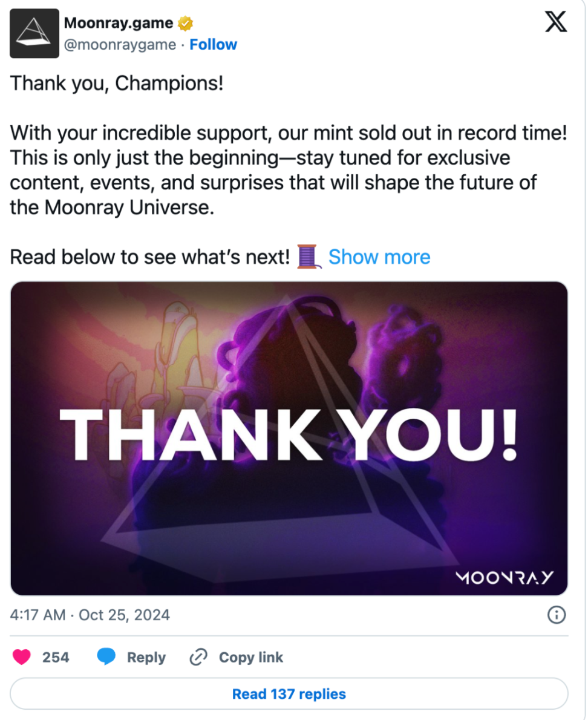This screenshot has width=588, height=720.
Task: Expand tweet text with Show more
Action: [380, 257]
